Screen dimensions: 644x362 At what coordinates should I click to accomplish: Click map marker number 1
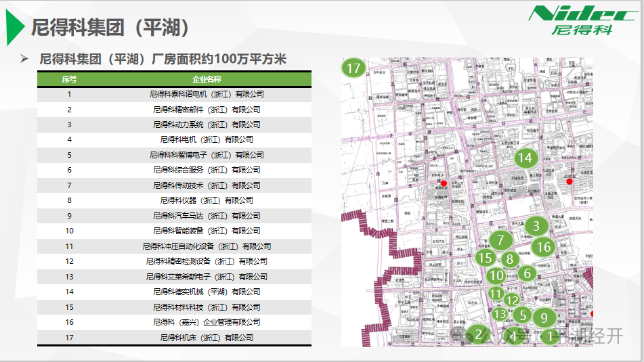[x=549, y=336]
